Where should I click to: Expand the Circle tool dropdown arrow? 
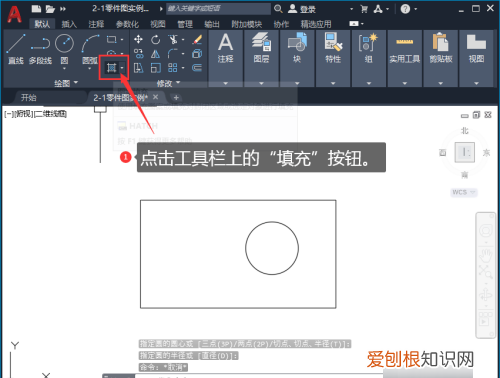[x=64, y=69]
